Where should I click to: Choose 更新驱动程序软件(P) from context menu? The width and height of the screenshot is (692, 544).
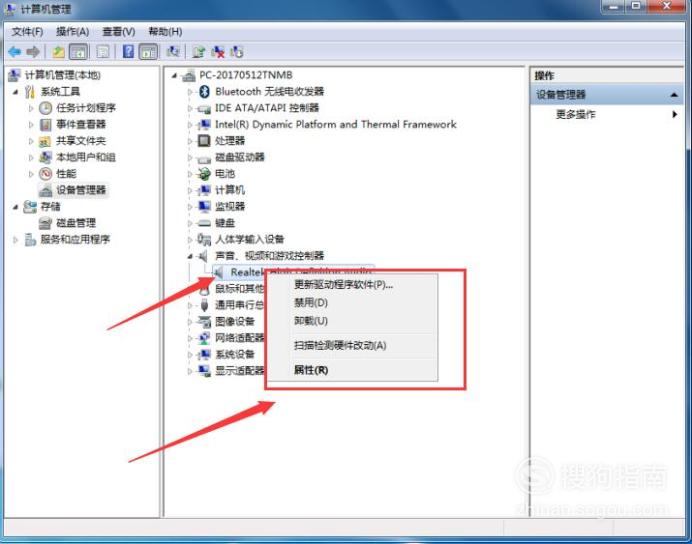(343, 285)
